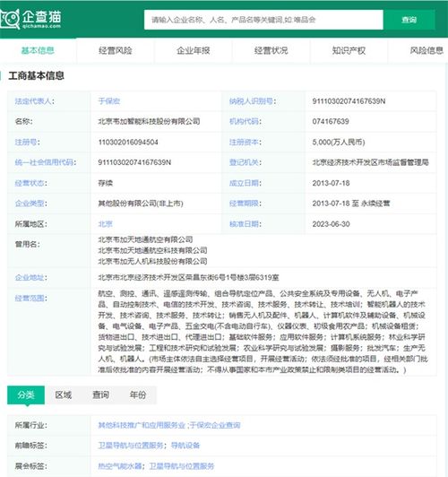Viewport: 448px width, 477px height.
Task: Open the 企业年报 tab
Action: click(x=194, y=50)
